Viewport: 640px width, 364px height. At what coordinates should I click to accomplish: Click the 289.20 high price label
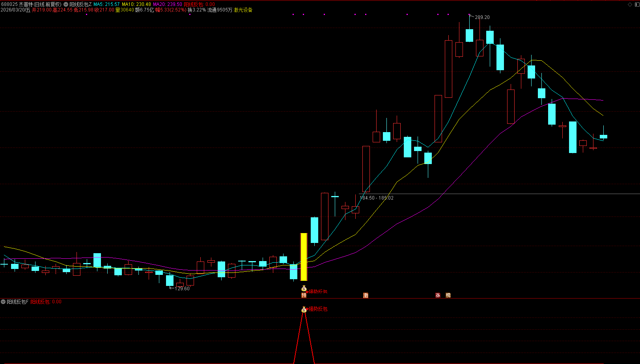[x=482, y=17]
